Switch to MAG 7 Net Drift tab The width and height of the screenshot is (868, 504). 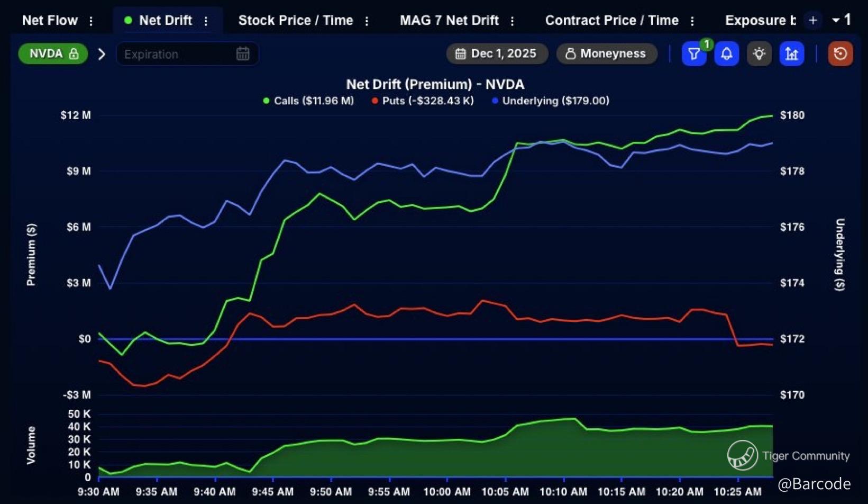click(x=449, y=20)
